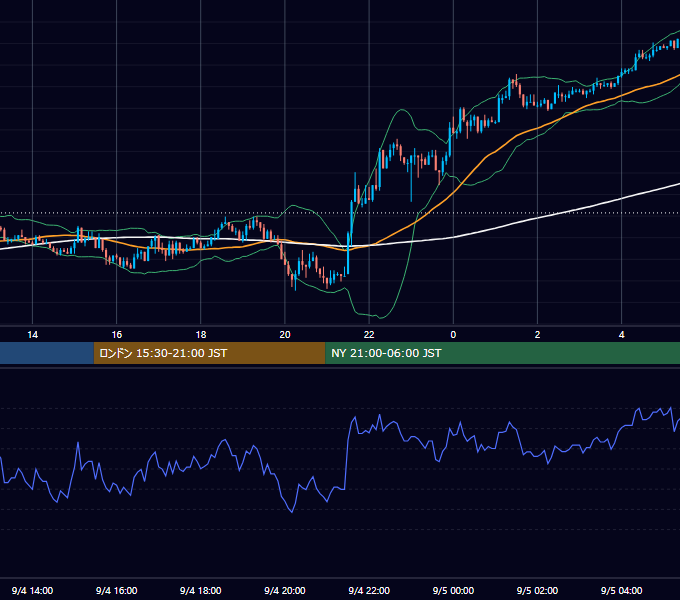
Task: Click the ロンドン 15:30-21:00 JST session bar
Action: (209, 353)
